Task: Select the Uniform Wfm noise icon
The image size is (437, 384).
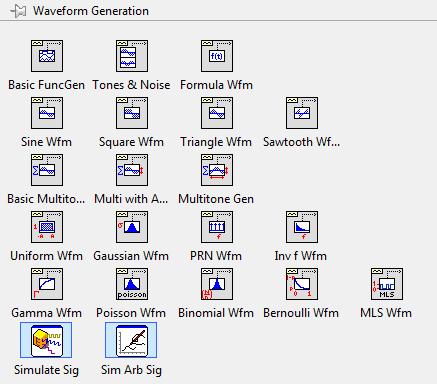Action: (x=47, y=227)
